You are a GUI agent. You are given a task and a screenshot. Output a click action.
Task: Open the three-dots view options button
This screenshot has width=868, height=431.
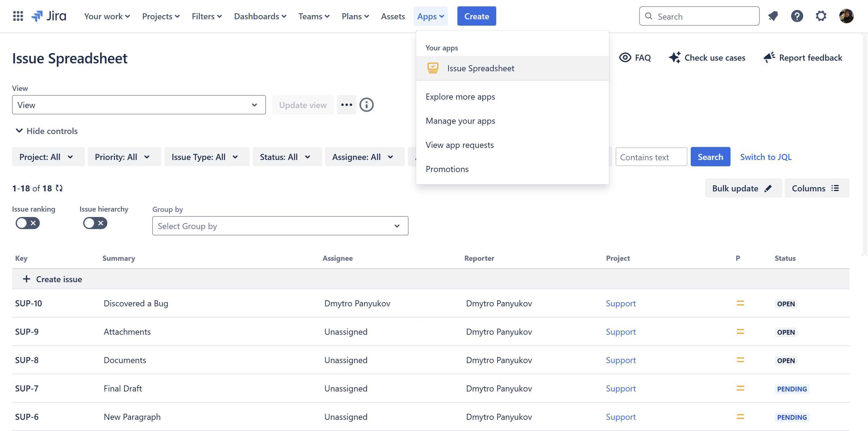(346, 105)
